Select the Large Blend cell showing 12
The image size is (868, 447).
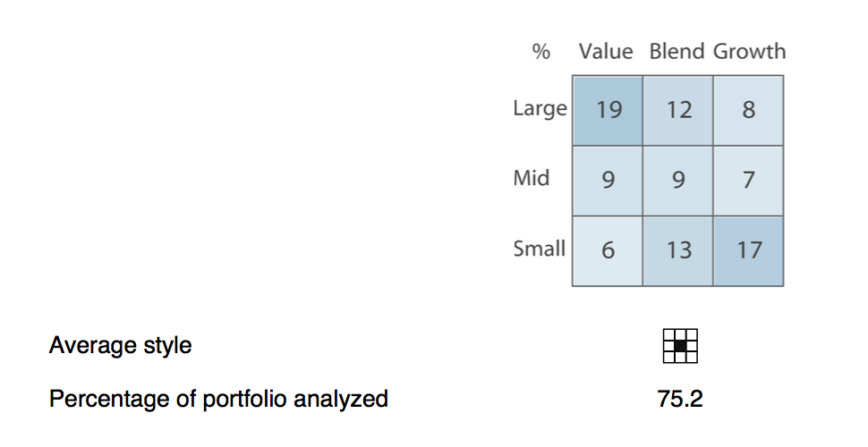coord(678,111)
